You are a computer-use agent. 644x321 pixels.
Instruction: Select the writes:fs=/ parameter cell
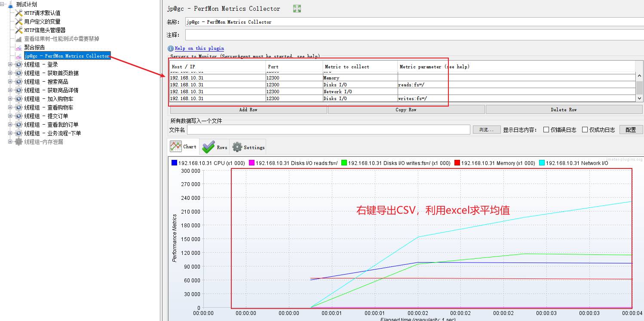[516, 98]
